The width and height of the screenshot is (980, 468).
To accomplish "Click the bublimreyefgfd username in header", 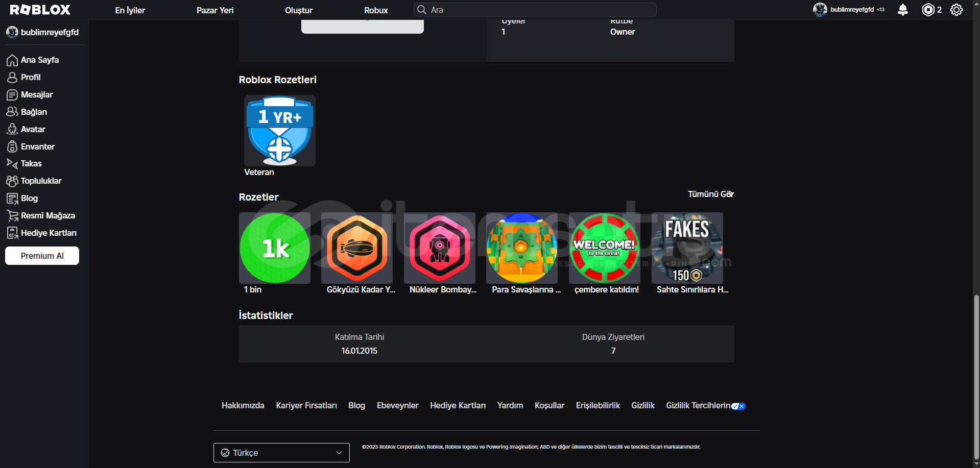I will [x=852, y=10].
